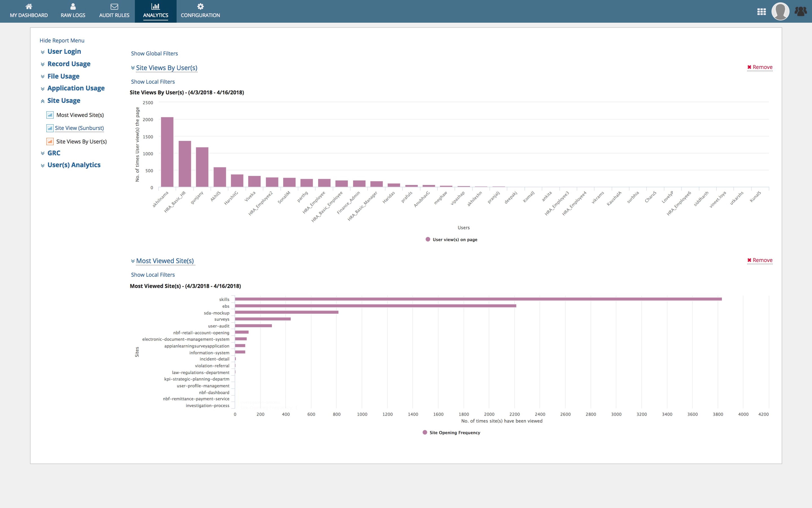Click the KunalS axis label
The width and height of the screenshot is (812, 508).
pyautogui.click(x=755, y=197)
